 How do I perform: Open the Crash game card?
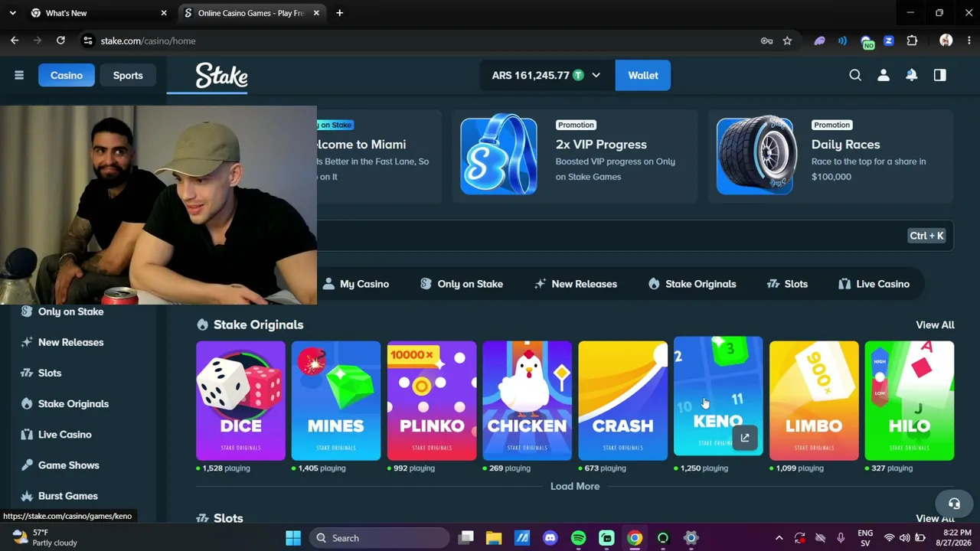(622, 401)
